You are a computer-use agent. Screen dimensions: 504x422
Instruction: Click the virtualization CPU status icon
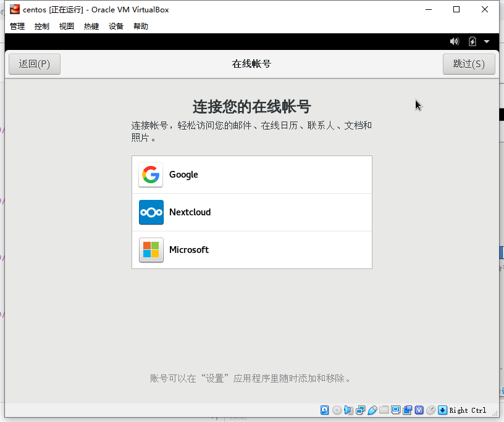coord(419,410)
